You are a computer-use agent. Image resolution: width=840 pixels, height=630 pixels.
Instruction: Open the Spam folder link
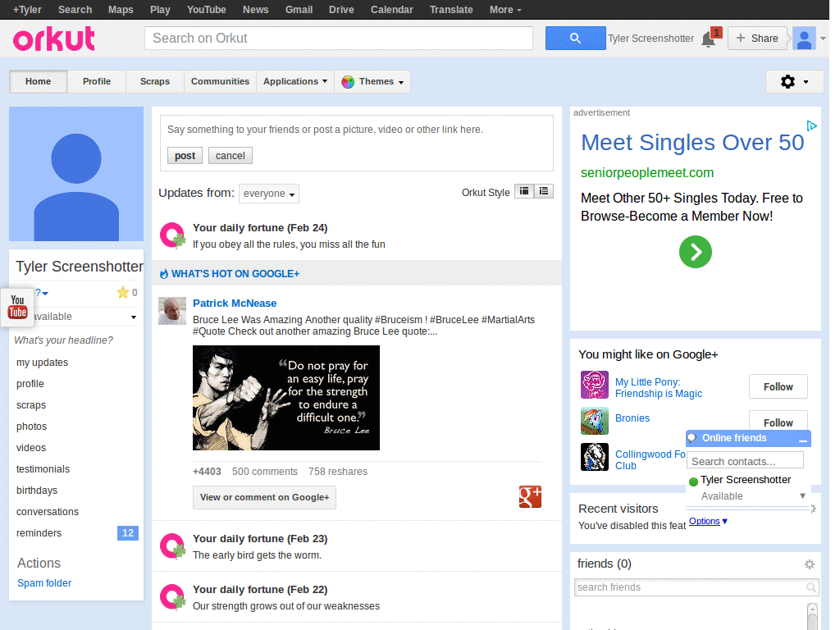coord(44,583)
